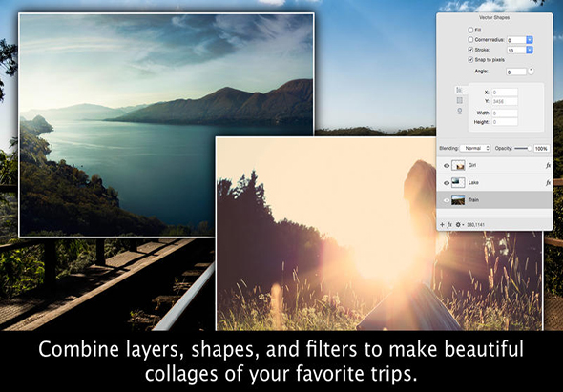Select the grid tab icon
Viewport: 563px width, 392px height.
(x=459, y=100)
